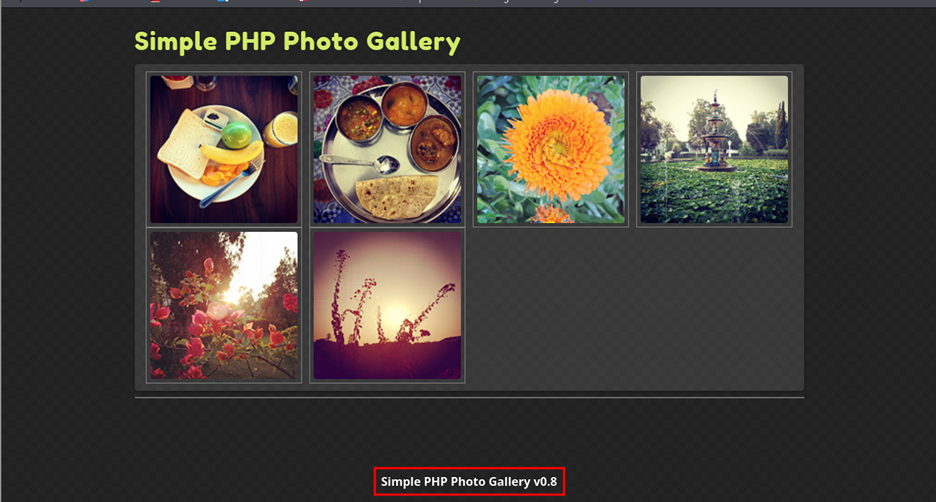Click the fountain structure in garden photo
This screenshot has height=502, width=936.
(714, 133)
